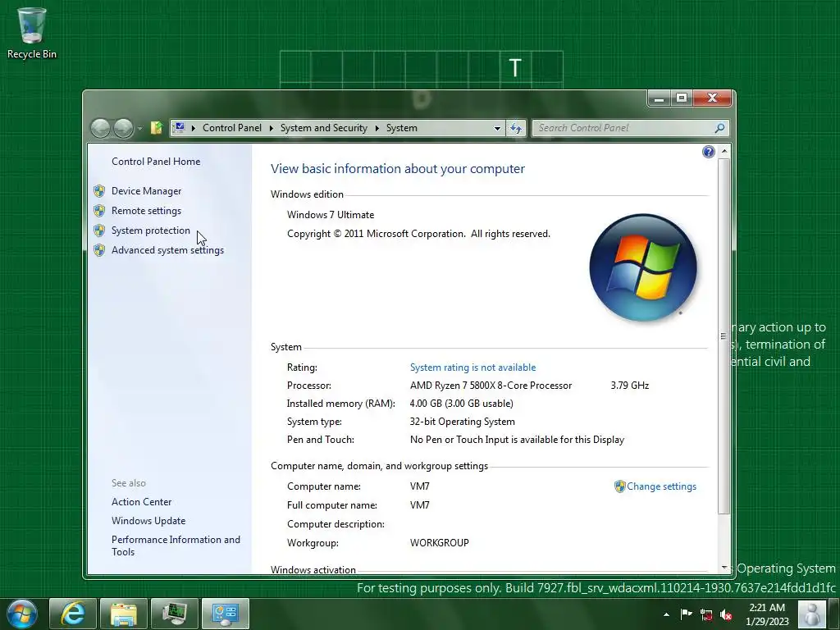Open recent pages dropdown arrow
The height and width of the screenshot is (630, 840).
click(139, 129)
